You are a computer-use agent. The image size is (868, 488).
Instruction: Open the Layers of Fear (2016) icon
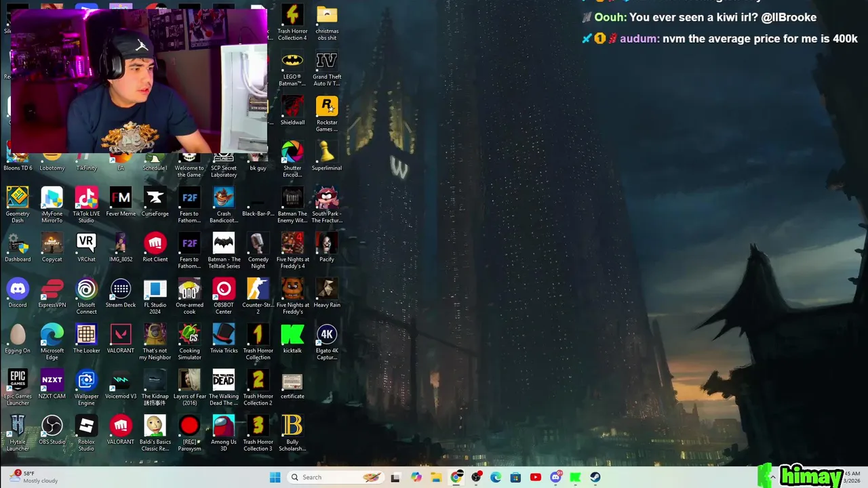(x=189, y=386)
